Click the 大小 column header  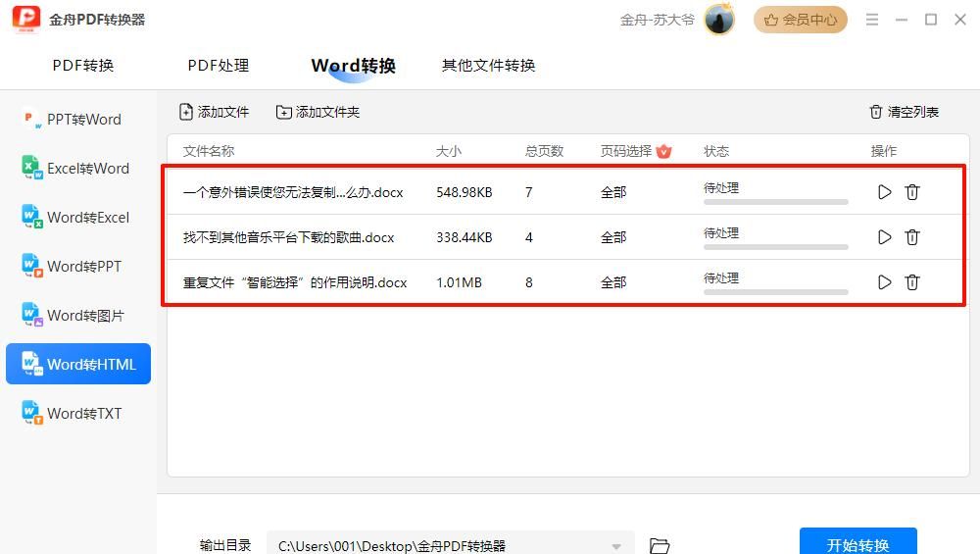pyautogui.click(x=449, y=151)
